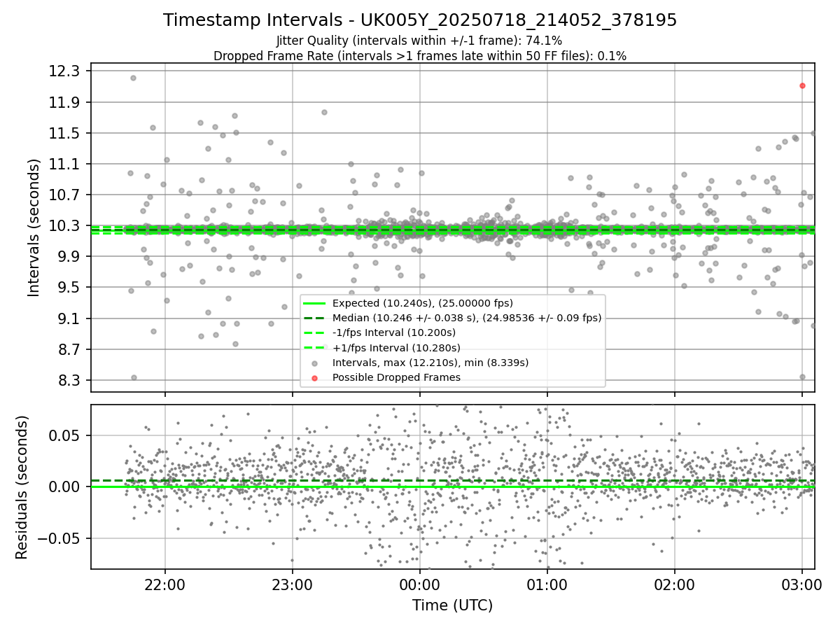This screenshot has width=840, height=630.
Task: Click the red dropped-frame data point in the intervals plot
Action: (x=802, y=85)
